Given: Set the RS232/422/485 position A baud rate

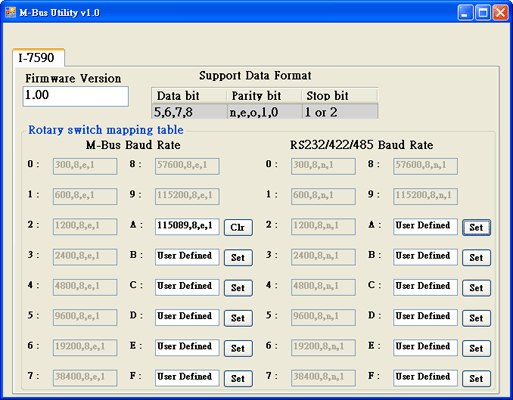Looking at the screenshot, I should pyautogui.click(x=476, y=227).
